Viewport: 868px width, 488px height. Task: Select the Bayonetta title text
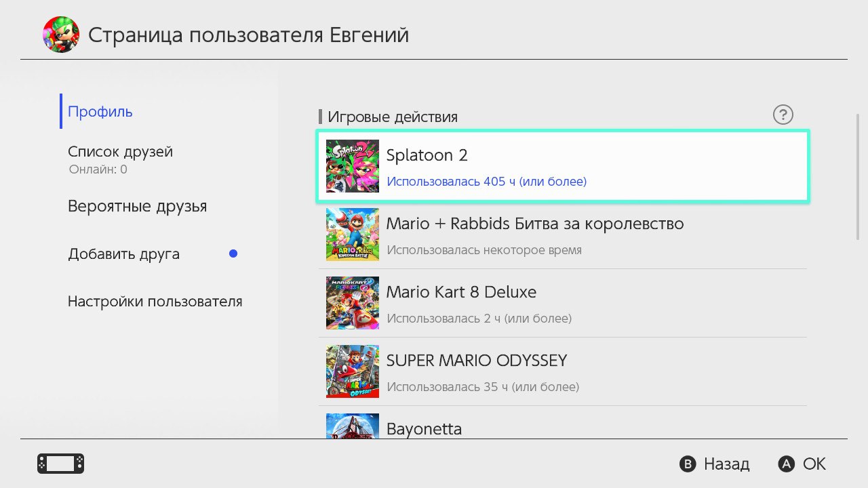[x=424, y=429]
